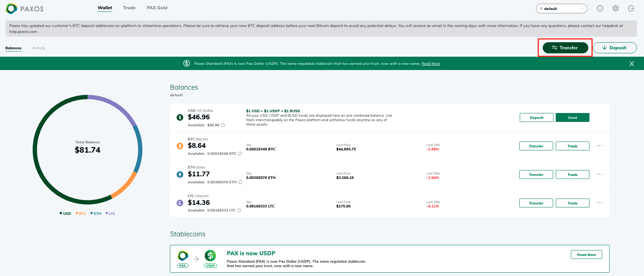Click Read More in the Stablecoins card
The width and height of the screenshot is (644, 276).
click(586, 255)
